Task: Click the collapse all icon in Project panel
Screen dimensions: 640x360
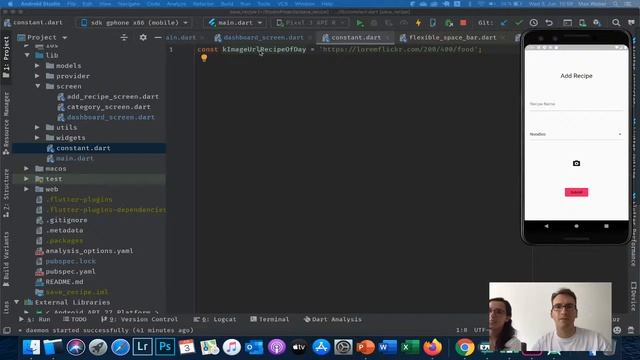Action: [x=124, y=38]
